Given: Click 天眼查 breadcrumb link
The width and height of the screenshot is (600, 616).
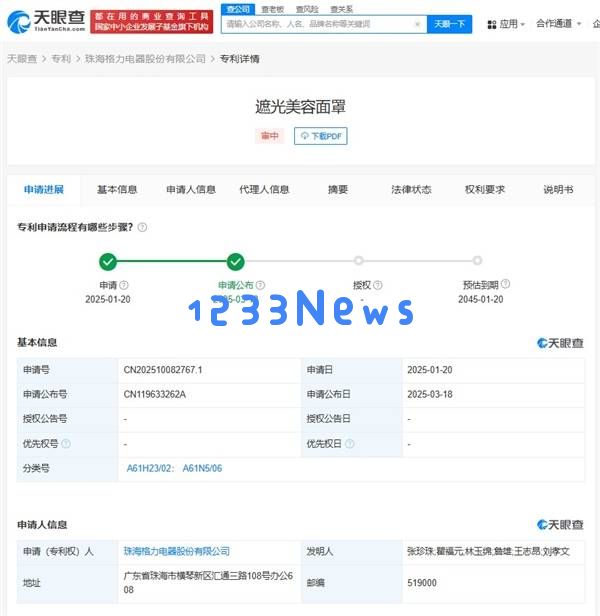Looking at the screenshot, I should (x=22, y=59).
